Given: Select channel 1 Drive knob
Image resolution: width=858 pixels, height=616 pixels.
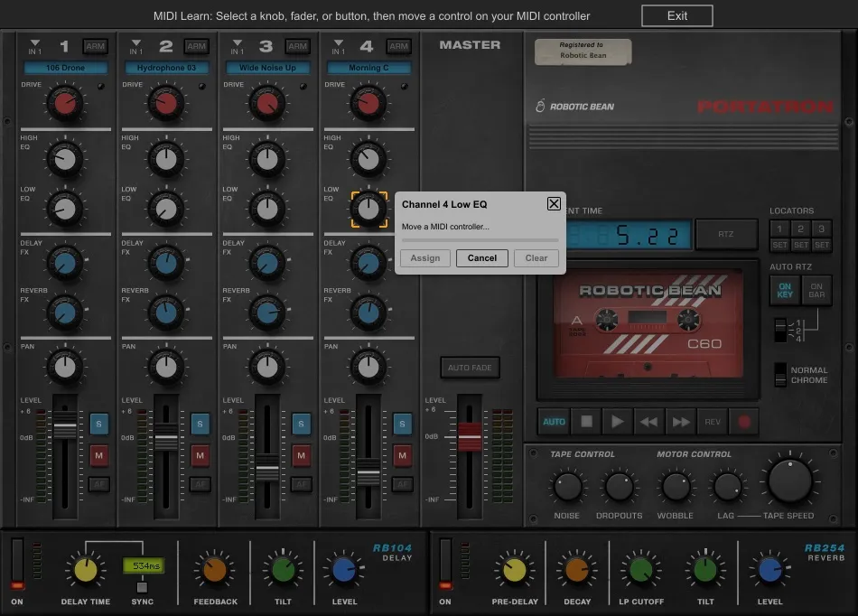Looking at the screenshot, I should pos(65,103).
